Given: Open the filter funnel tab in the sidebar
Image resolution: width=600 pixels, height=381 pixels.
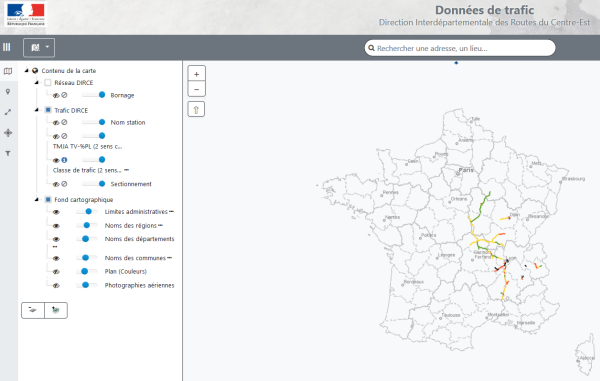Looking at the screenshot, I should [8, 153].
